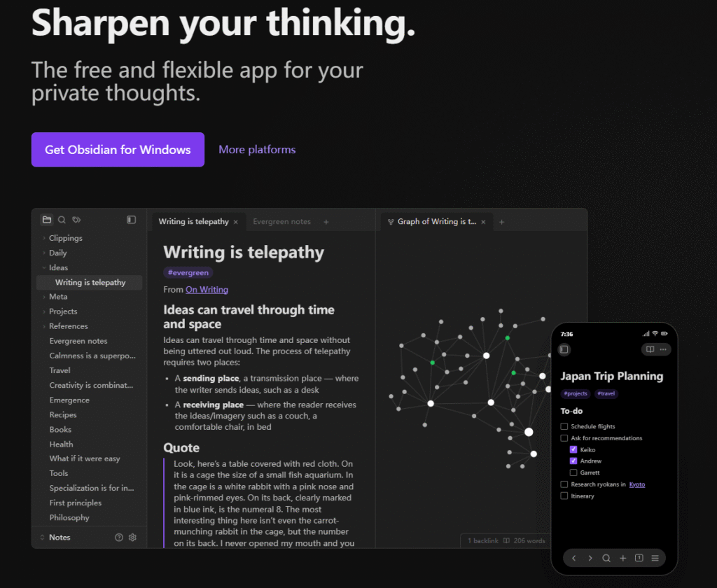The height and width of the screenshot is (588, 717).
Task: Open the phone's tab count icon
Action: [x=639, y=558]
